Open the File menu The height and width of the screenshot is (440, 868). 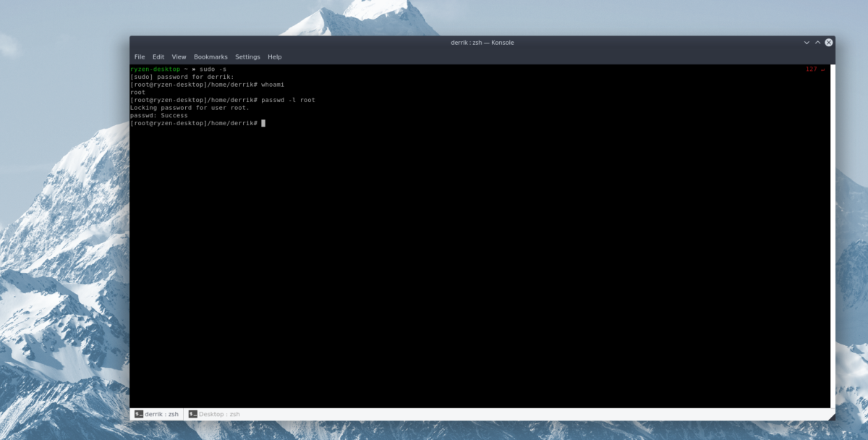[x=140, y=56]
